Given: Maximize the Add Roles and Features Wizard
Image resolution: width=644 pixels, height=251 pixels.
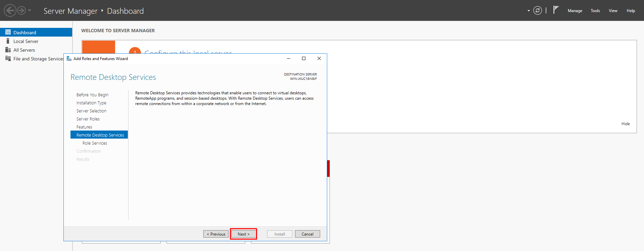Looking at the screenshot, I should pos(304,58).
